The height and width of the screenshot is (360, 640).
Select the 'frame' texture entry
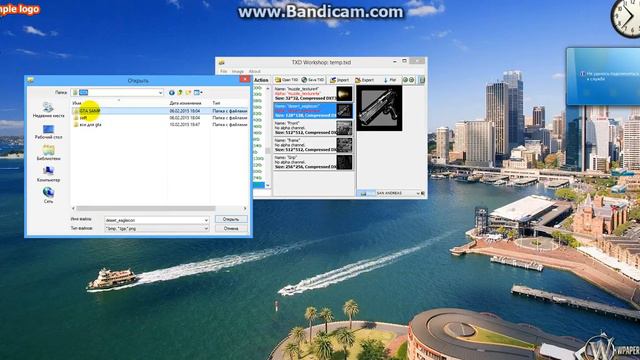[313, 145]
